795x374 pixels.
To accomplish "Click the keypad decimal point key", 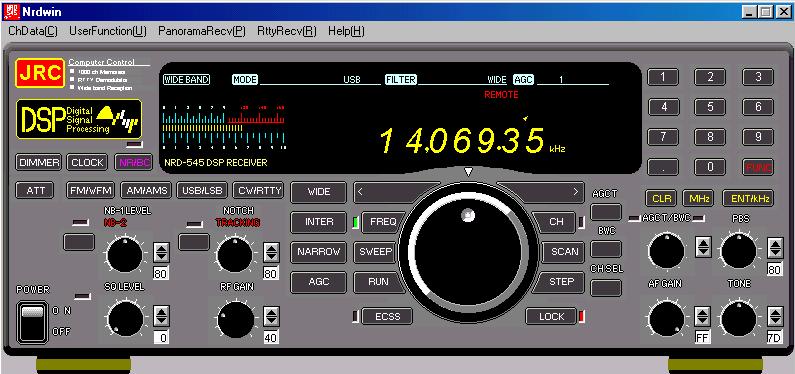I will (663, 167).
